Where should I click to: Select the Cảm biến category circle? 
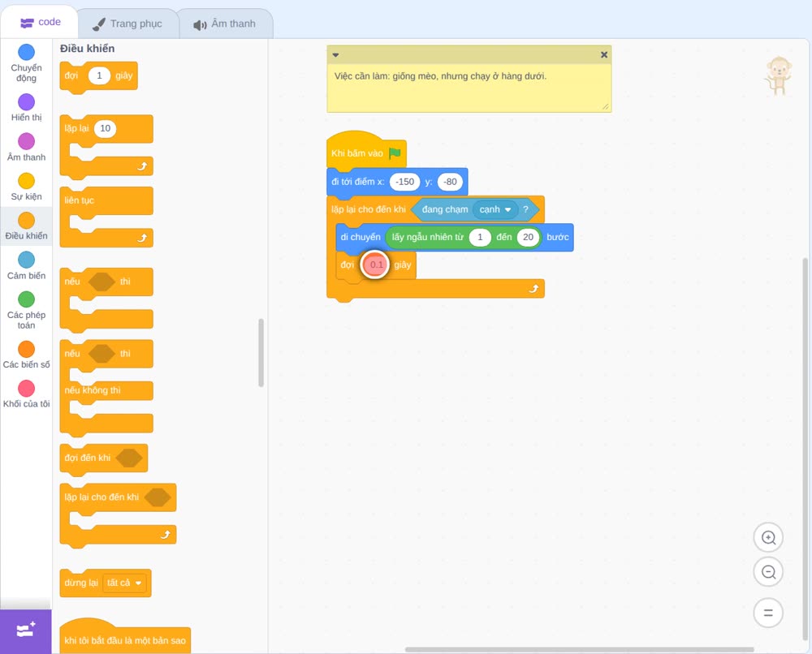tap(27, 260)
